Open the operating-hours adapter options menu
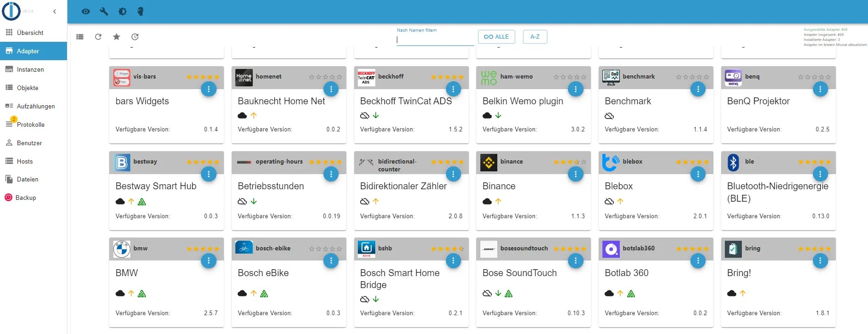868x334 pixels. [x=331, y=174]
